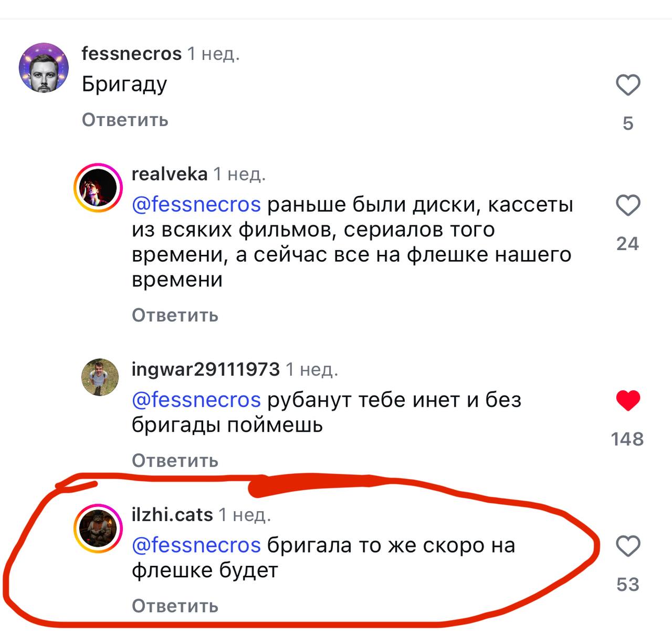Hit Ответить below the ilzhi.cats reply
The image size is (672, 643).
[175, 606]
